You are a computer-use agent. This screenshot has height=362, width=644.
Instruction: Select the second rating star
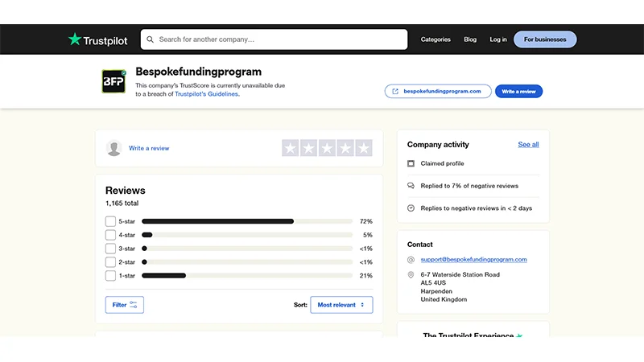[308, 148]
